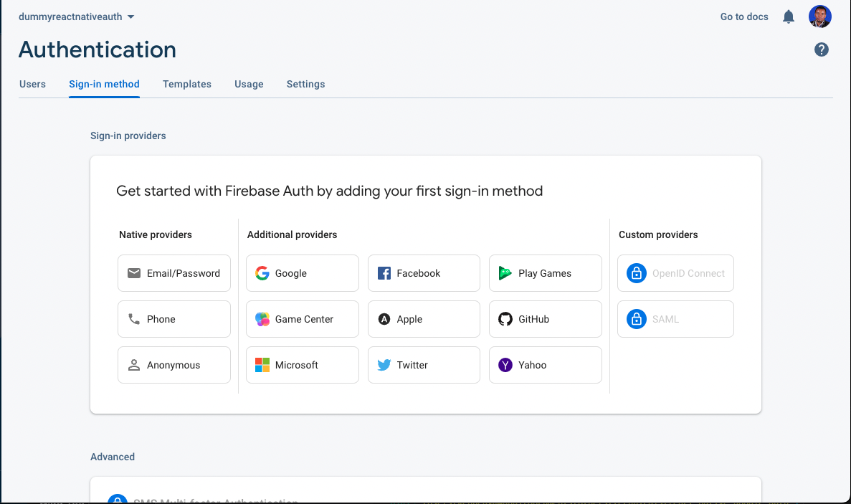Click the notifications bell icon
This screenshot has width=851, height=504.
(x=788, y=16)
